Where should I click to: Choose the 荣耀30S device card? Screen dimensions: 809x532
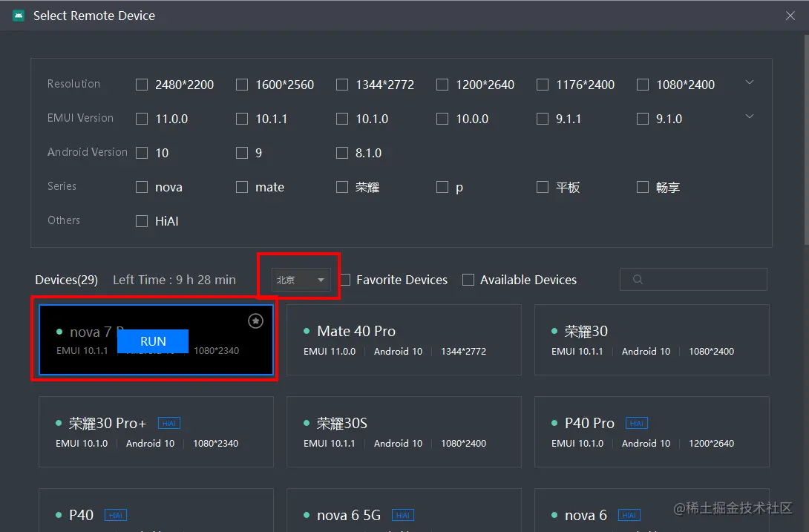click(x=404, y=432)
